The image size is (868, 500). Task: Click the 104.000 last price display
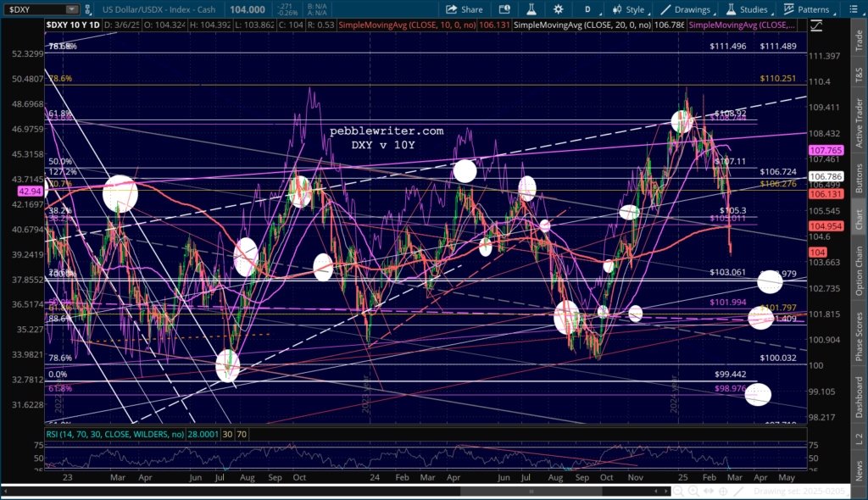(x=248, y=9)
